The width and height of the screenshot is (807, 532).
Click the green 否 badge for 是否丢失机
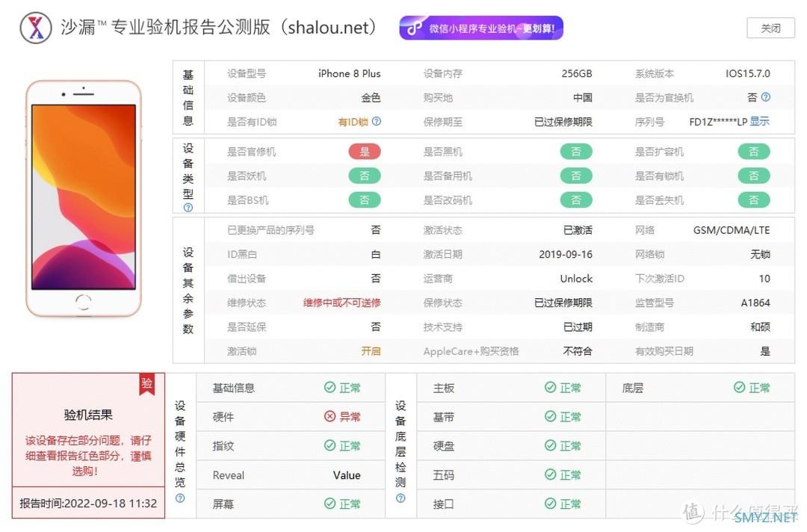click(753, 200)
